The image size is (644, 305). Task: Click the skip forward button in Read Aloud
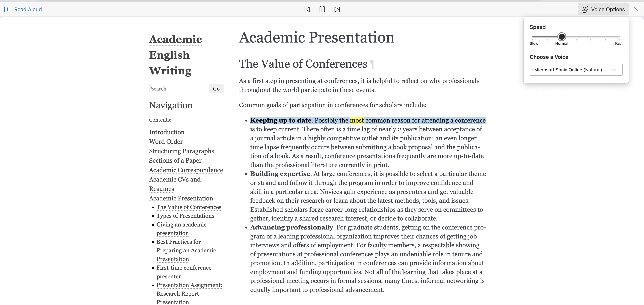tap(337, 9)
